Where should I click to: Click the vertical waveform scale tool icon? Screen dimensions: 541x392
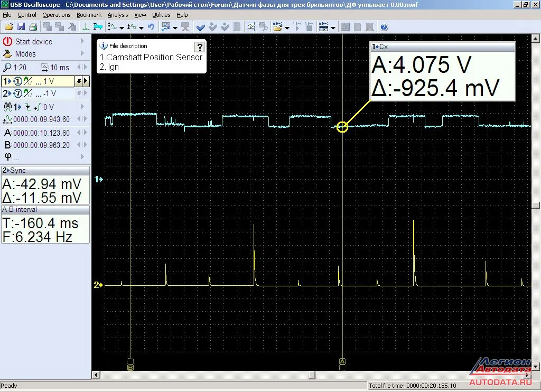[112, 27]
